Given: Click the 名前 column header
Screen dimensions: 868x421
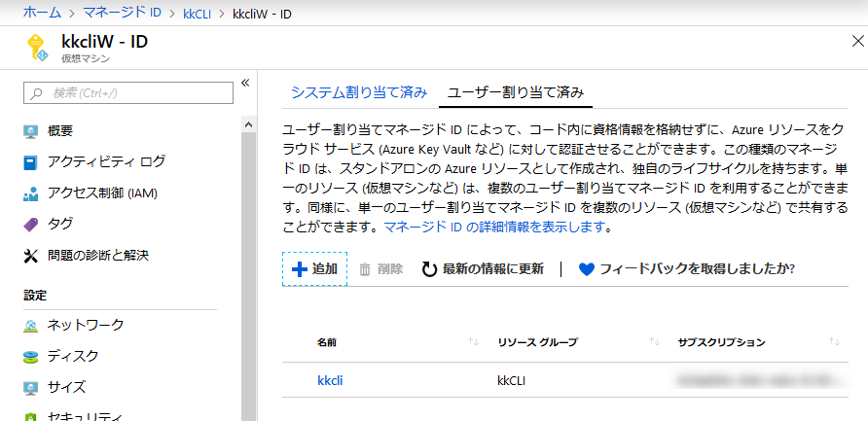Looking at the screenshot, I should 327,342.
